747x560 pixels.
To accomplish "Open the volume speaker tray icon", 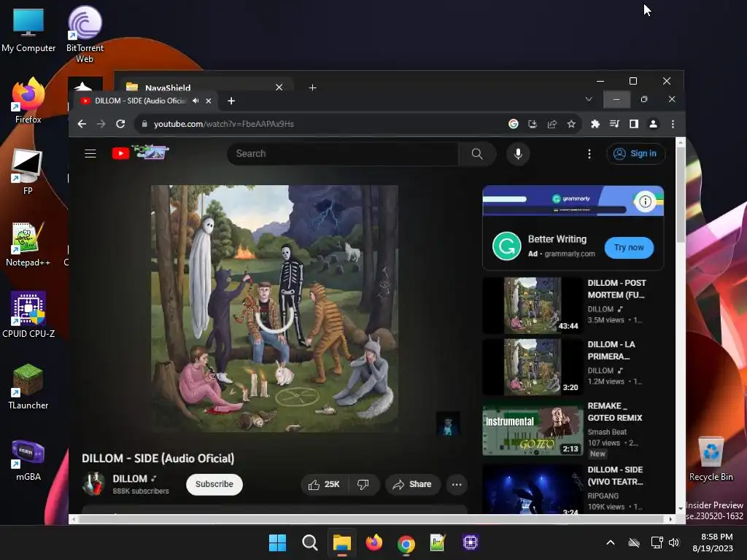I will (673, 542).
